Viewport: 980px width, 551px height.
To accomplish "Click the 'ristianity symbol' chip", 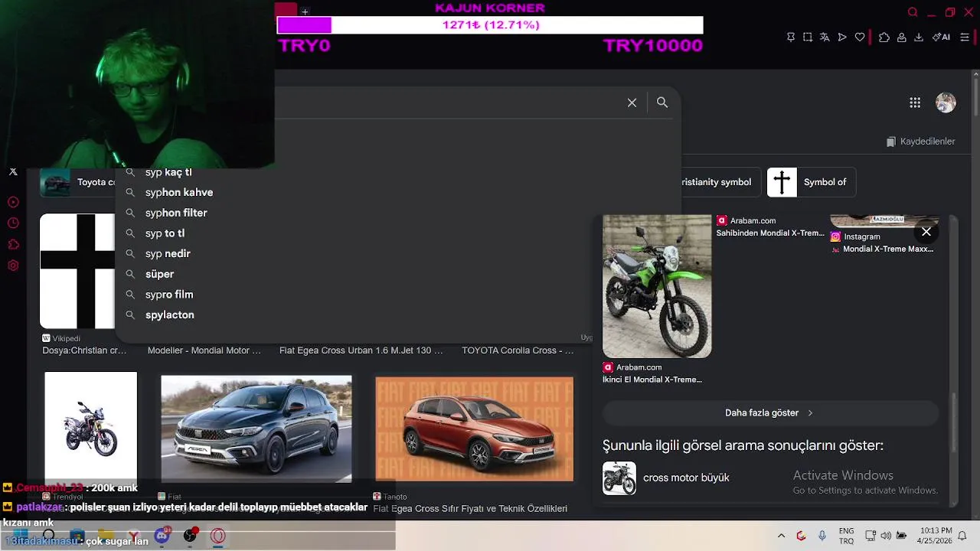I will pos(720,182).
